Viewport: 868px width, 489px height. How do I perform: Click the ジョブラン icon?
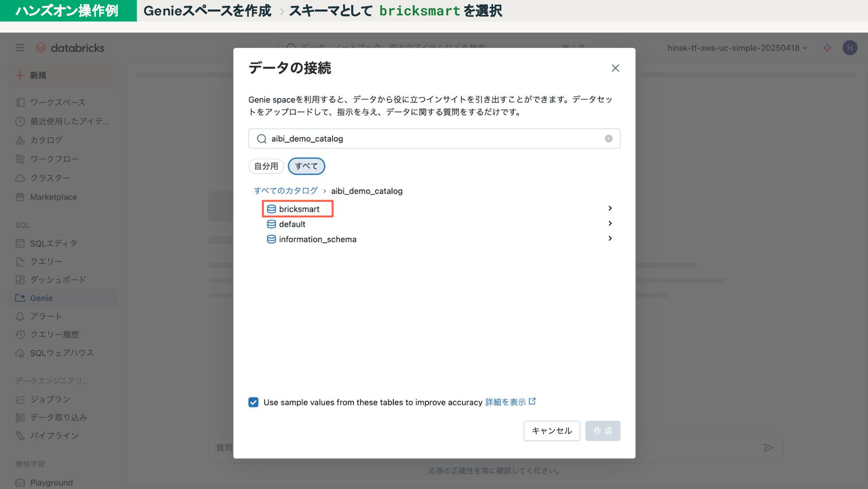pos(20,399)
